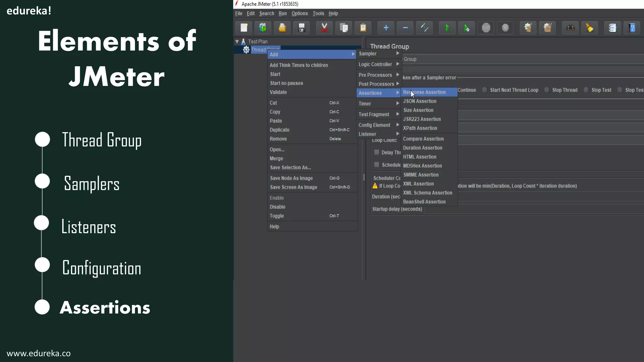The image size is (644, 362).
Task: Click the Start no pauses icon
Action: click(467, 28)
